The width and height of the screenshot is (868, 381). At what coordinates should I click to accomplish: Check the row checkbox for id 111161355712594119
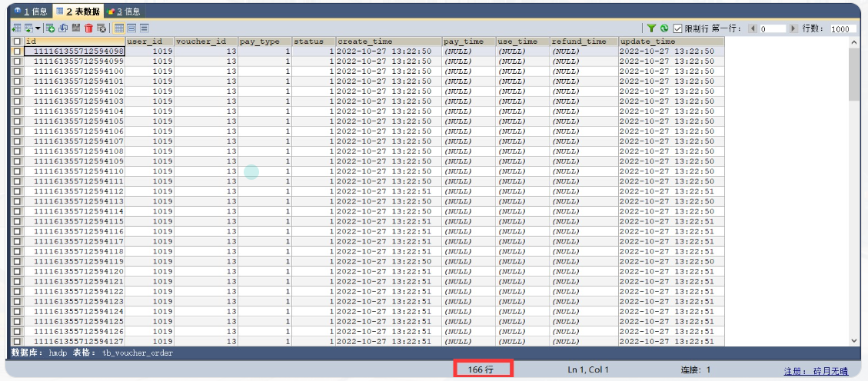pos(17,261)
